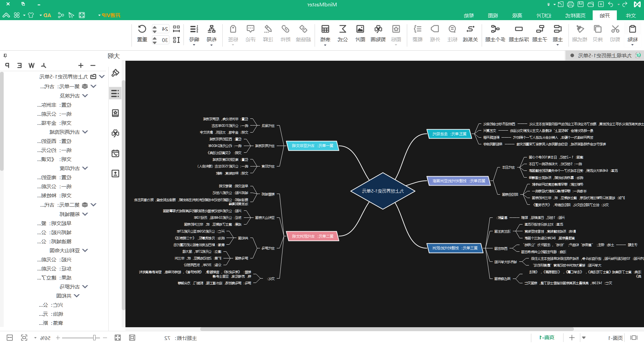Attach a file with Attachment (附件)
The image size is (644, 344).
[285, 33]
